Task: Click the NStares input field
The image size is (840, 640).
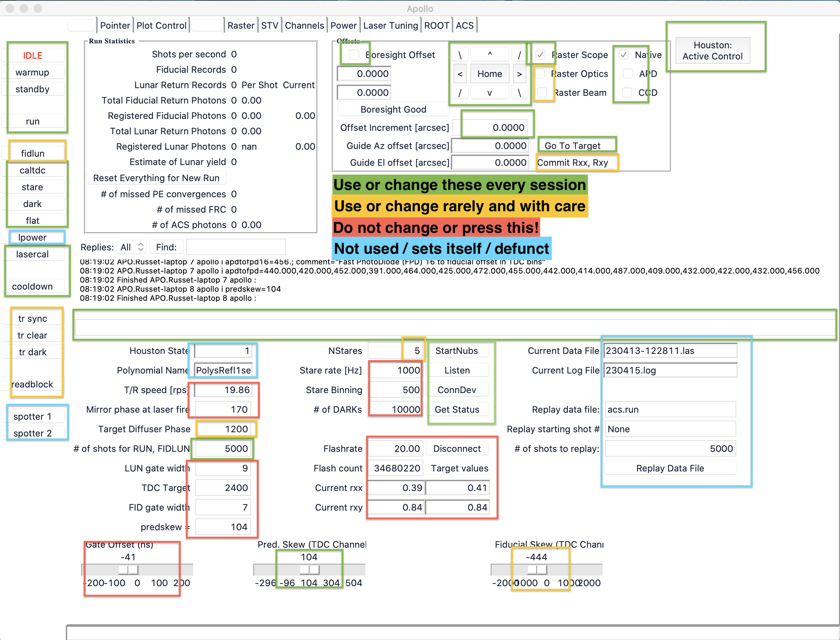Action: click(395, 351)
